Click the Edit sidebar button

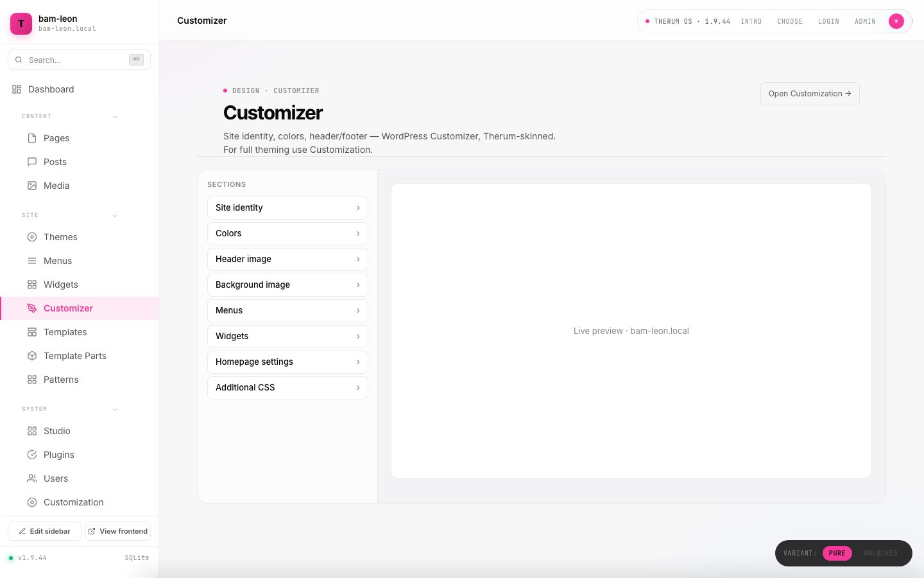tap(44, 531)
